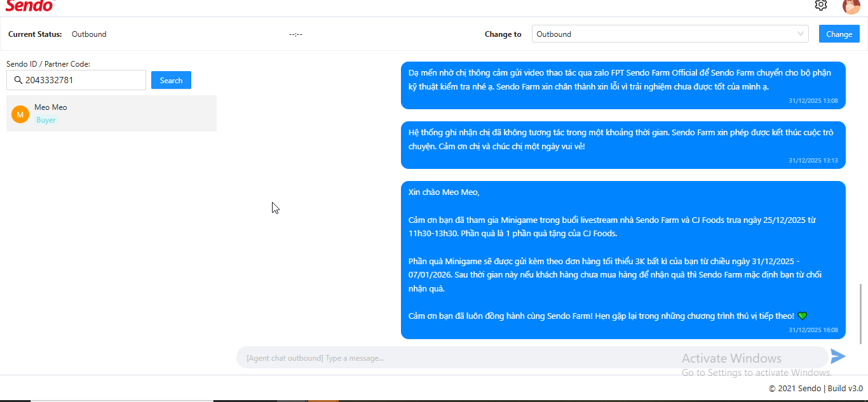Click the dropdown chevron arrow
This screenshot has width=868, height=402.
800,34
